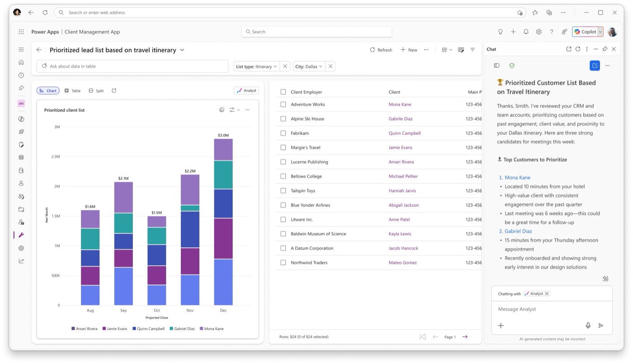The height and width of the screenshot is (364, 633).
Task: Select all rows with the header checkbox
Action: [x=283, y=92]
